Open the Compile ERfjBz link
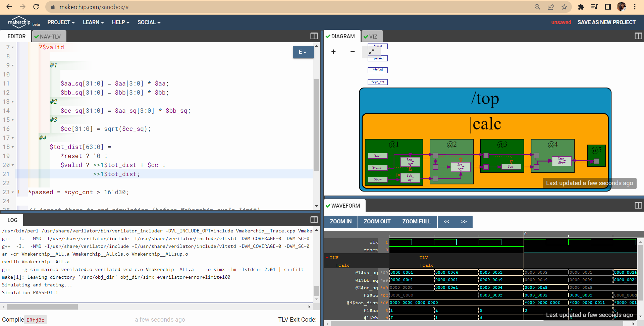 point(35,320)
